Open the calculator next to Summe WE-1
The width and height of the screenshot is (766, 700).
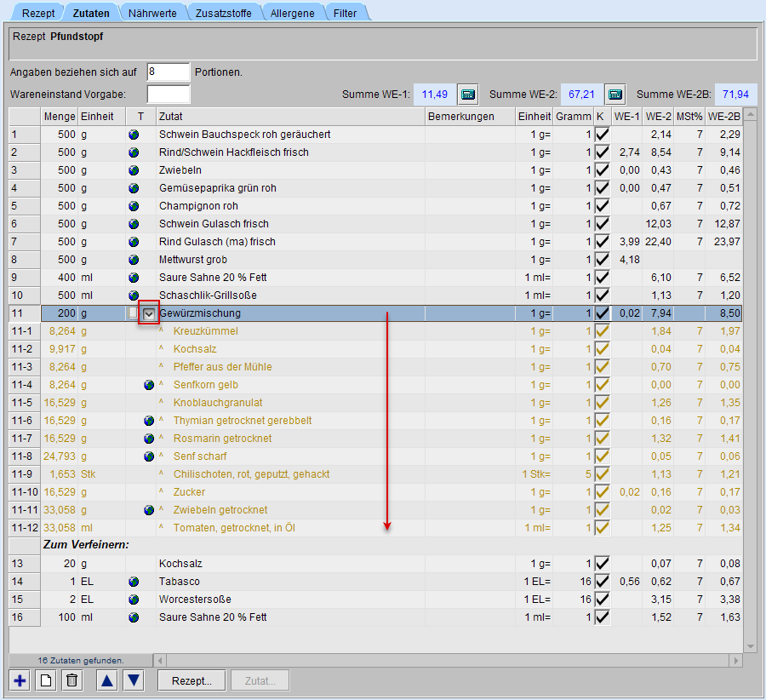coord(468,94)
